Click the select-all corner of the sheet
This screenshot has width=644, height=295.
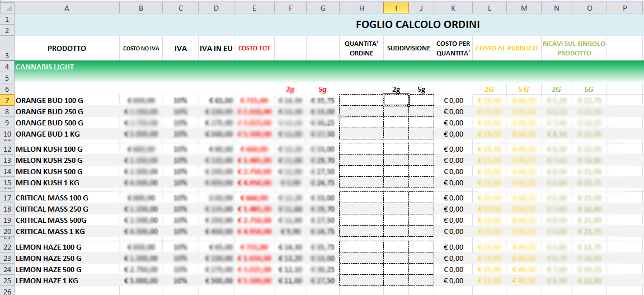tap(7, 7)
